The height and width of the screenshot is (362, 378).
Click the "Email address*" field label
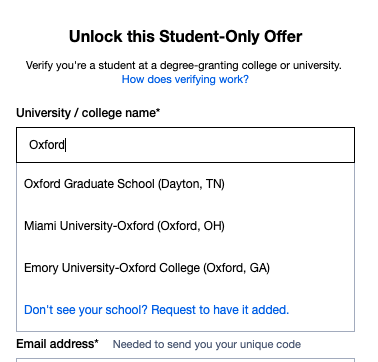(57, 344)
